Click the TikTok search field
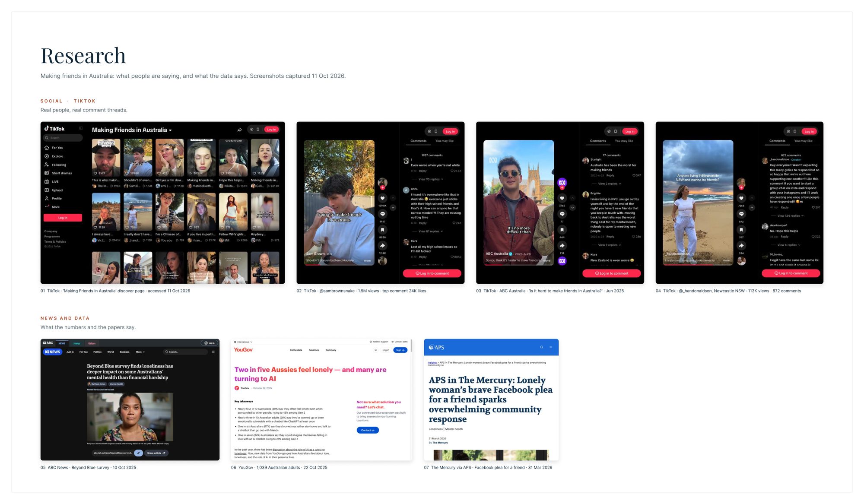 [x=63, y=138]
